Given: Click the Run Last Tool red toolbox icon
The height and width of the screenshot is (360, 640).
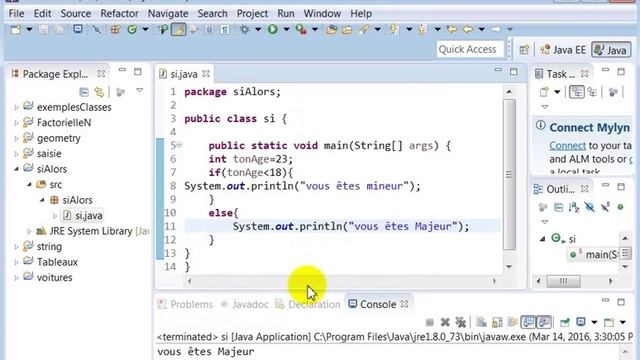Looking at the screenshot, I should point(301,29).
